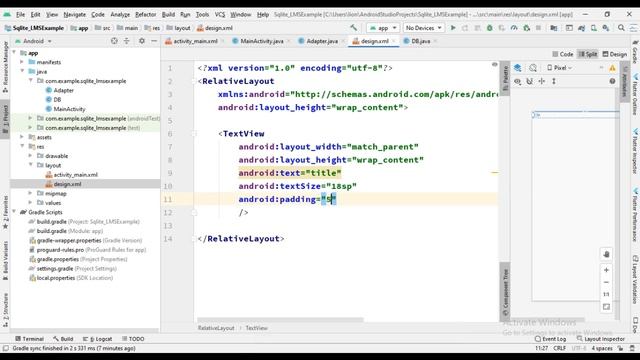Open the Event Log
This screenshot has width=640, height=360.
(x=551, y=339)
